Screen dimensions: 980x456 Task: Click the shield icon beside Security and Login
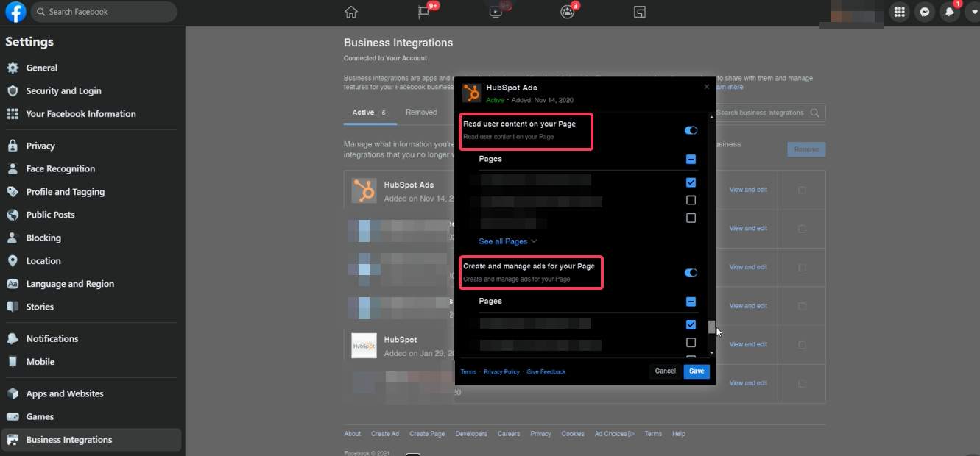[13, 91]
